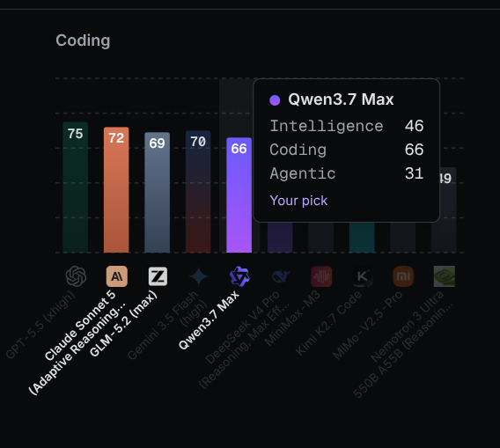Click the 'Intelligence' row in tooltip
This screenshot has height=448, width=500.
coord(347,126)
